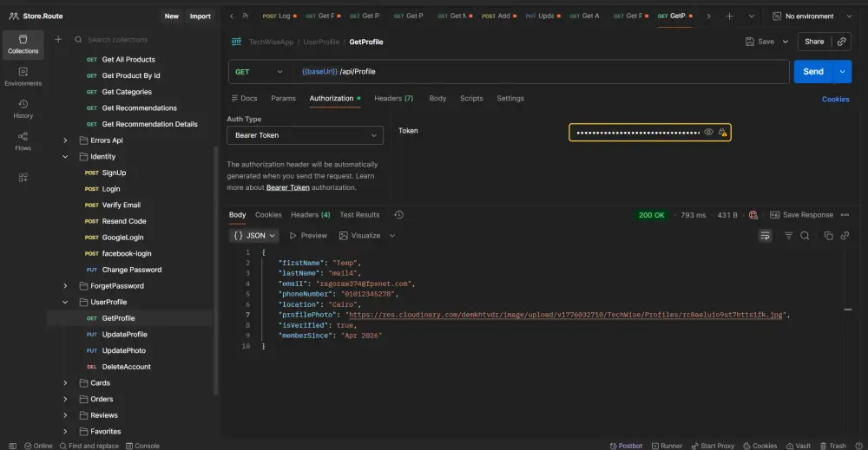Open the Environments sidebar panel
The image size is (868, 450).
point(23,77)
